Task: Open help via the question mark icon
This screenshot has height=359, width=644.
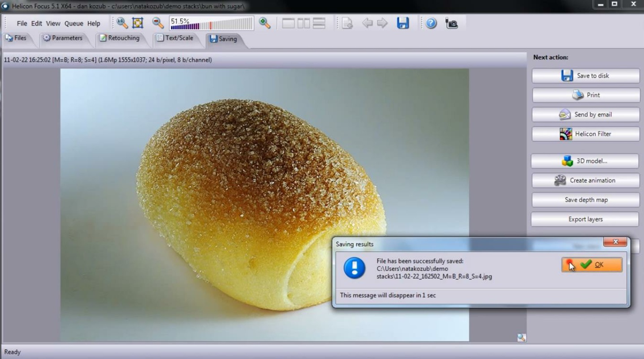Action: (430, 23)
